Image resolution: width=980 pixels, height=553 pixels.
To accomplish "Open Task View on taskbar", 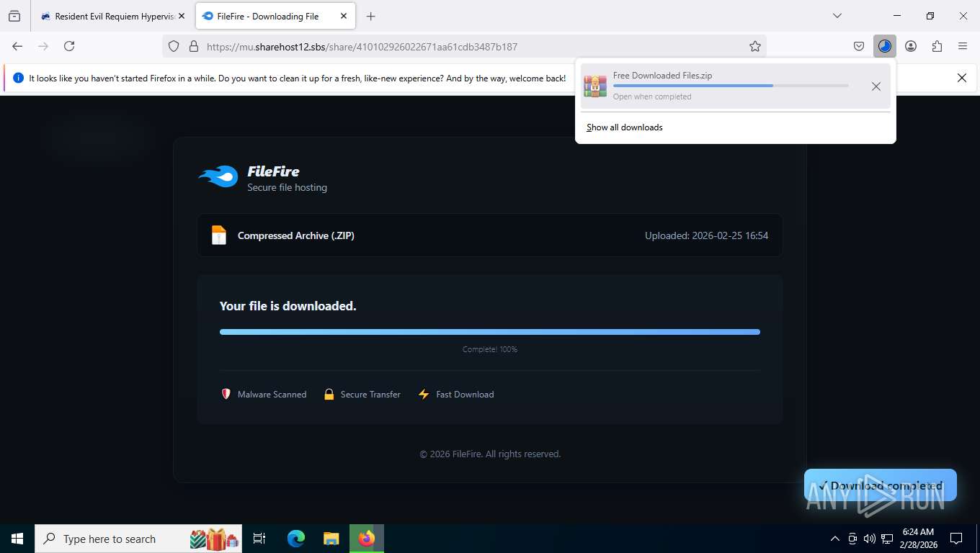I will (x=259, y=539).
